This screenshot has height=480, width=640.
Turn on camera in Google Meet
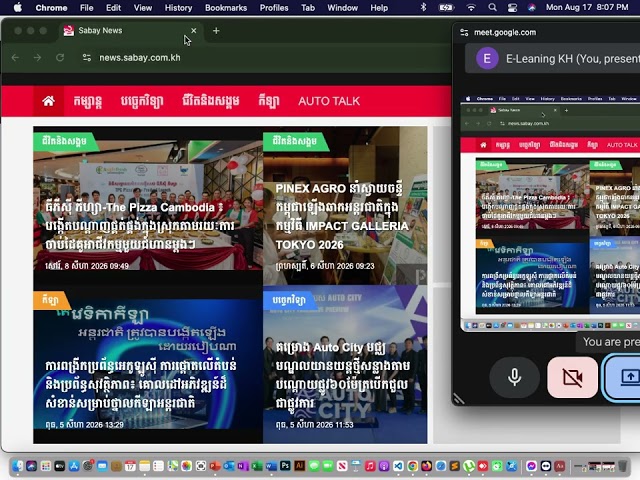click(572, 377)
